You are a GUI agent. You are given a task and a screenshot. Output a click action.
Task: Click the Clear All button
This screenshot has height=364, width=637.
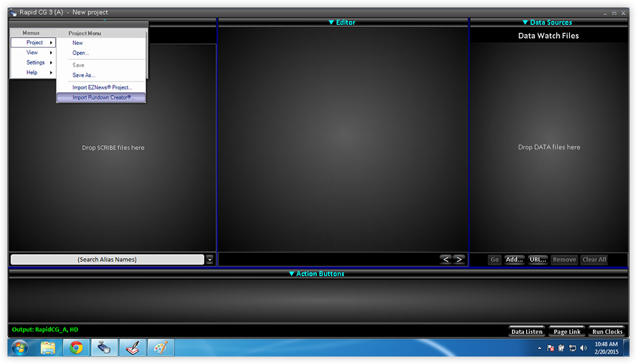click(594, 259)
